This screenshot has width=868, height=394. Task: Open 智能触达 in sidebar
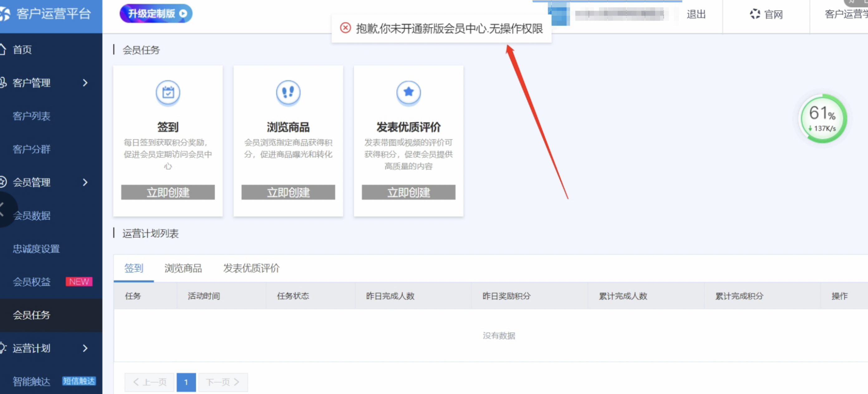32,381
